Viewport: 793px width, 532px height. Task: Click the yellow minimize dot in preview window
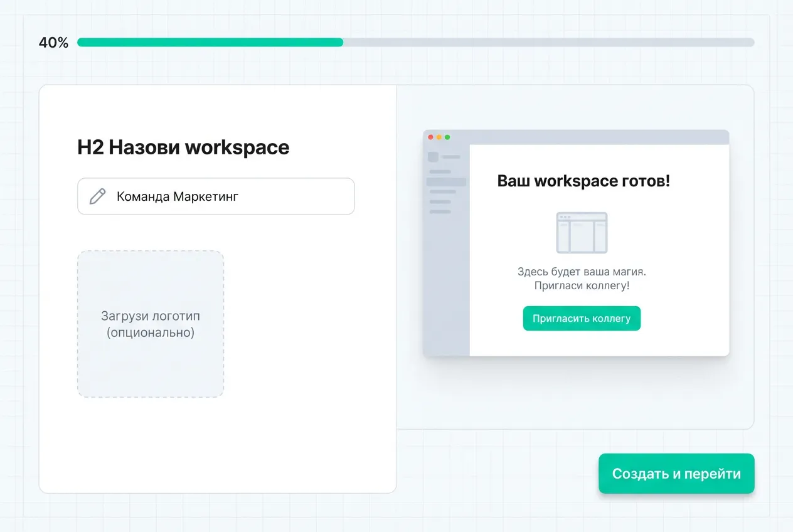pyautogui.click(x=439, y=137)
